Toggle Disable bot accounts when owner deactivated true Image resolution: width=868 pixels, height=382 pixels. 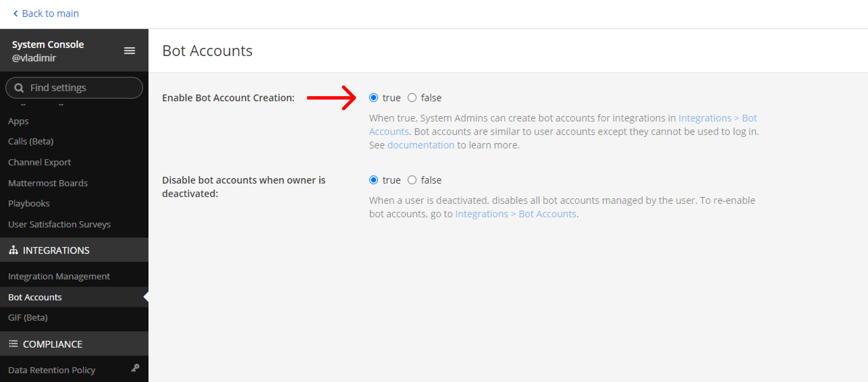tap(374, 180)
